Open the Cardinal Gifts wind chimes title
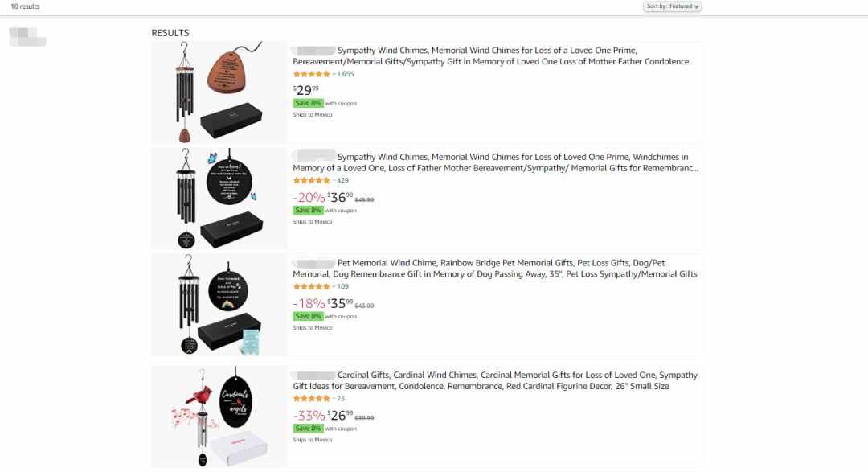The image size is (868, 472). (495, 380)
